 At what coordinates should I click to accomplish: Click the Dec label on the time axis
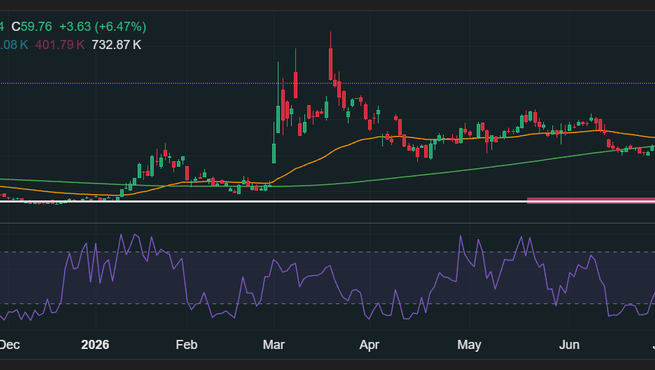[x=9, y=345]
